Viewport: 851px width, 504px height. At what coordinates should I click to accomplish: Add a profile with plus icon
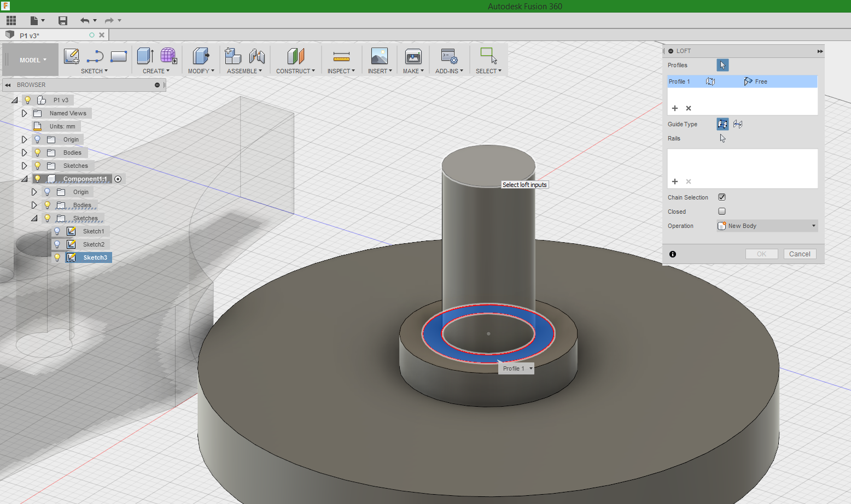coord(675,108)
